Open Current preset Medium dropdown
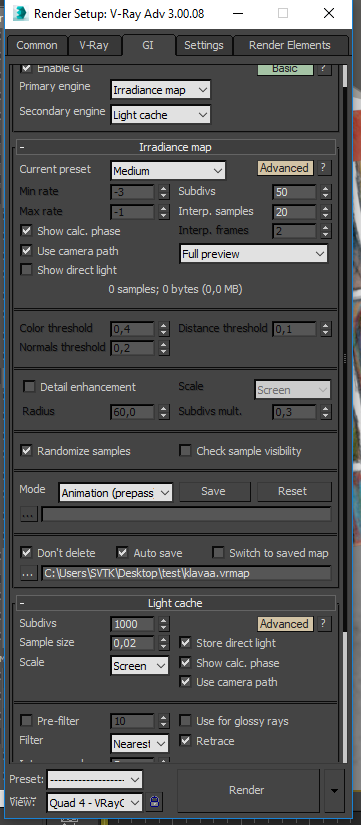The height and width of the screenshot is (825, 361). pos(168,171)
